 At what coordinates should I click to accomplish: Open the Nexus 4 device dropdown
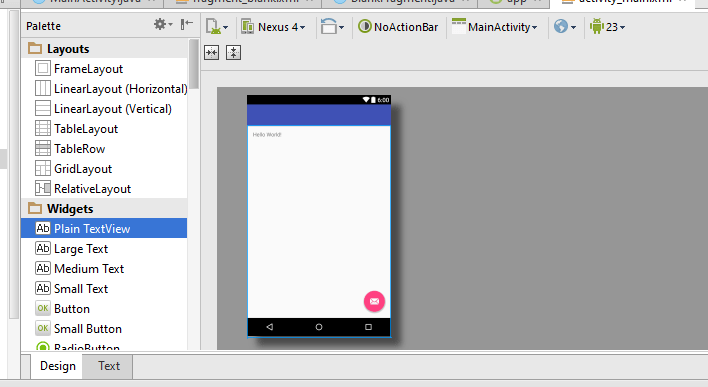coord(274,27)
